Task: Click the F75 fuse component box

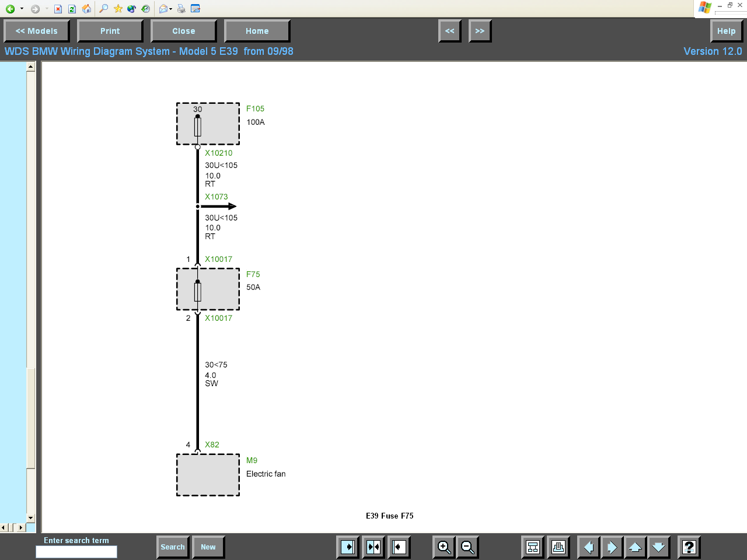Action: pos(208,289)
